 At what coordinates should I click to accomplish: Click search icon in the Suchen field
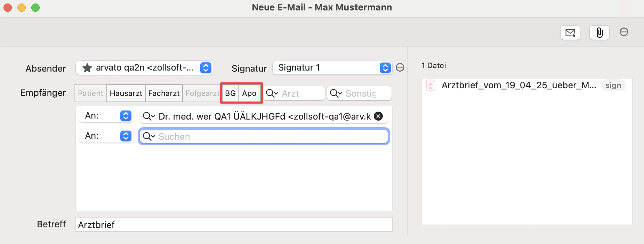[x=148, y=136]
